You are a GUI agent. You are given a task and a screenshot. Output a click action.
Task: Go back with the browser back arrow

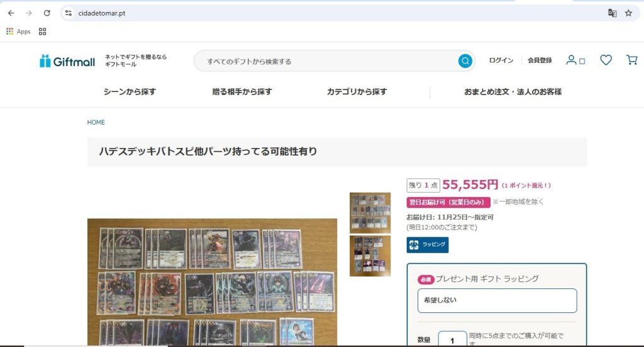(x=11, y=13)
